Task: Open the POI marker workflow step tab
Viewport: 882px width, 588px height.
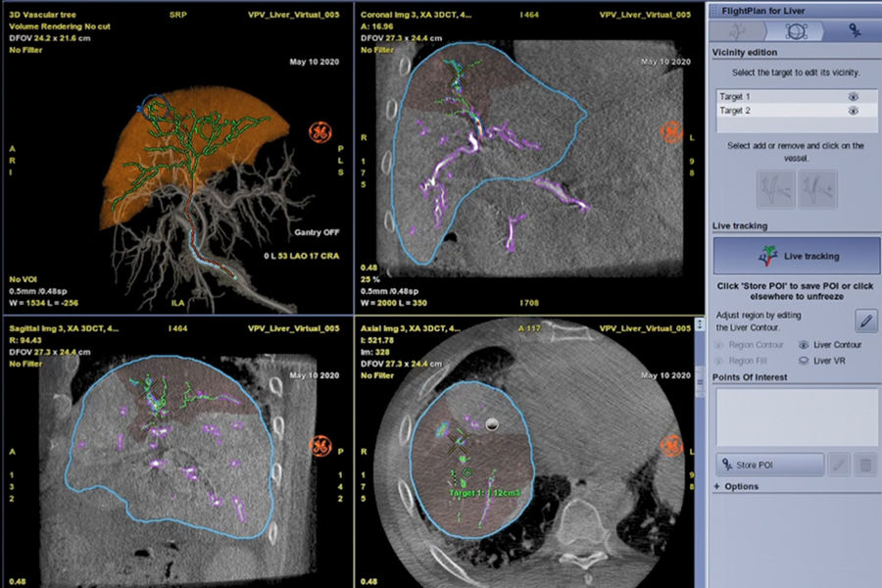Action: coord(854,31)
